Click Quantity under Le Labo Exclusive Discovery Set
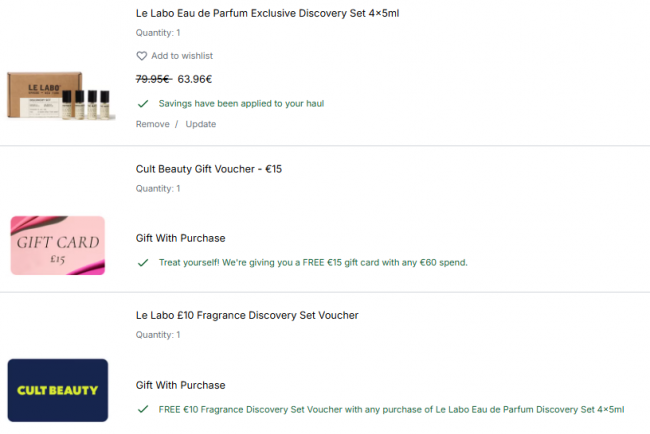The height and width of the screenshot is (434, 650). pos(158,34)
